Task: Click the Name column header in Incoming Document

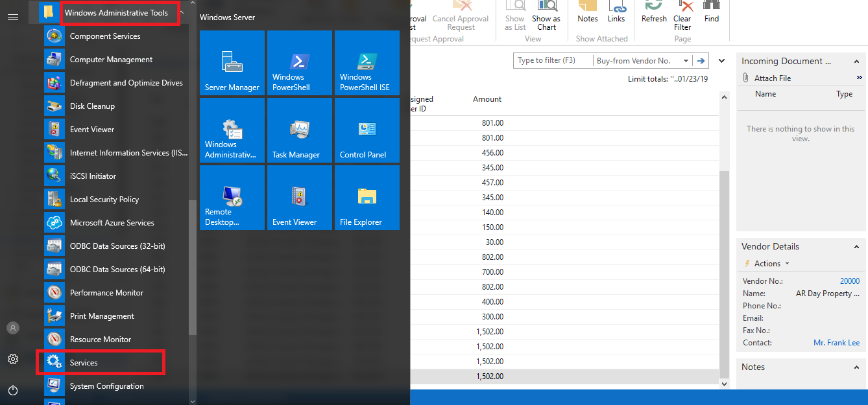Action: click(x=766, y=94)
